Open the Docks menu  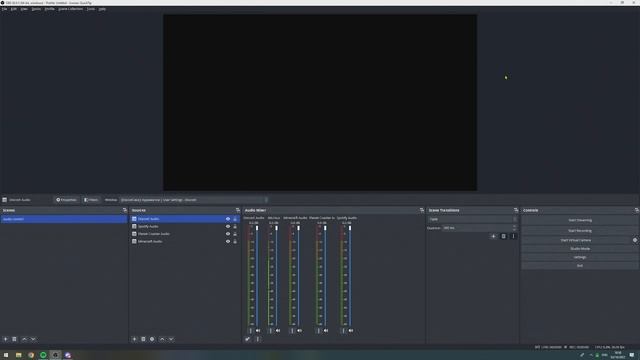[x=36, y=9]
